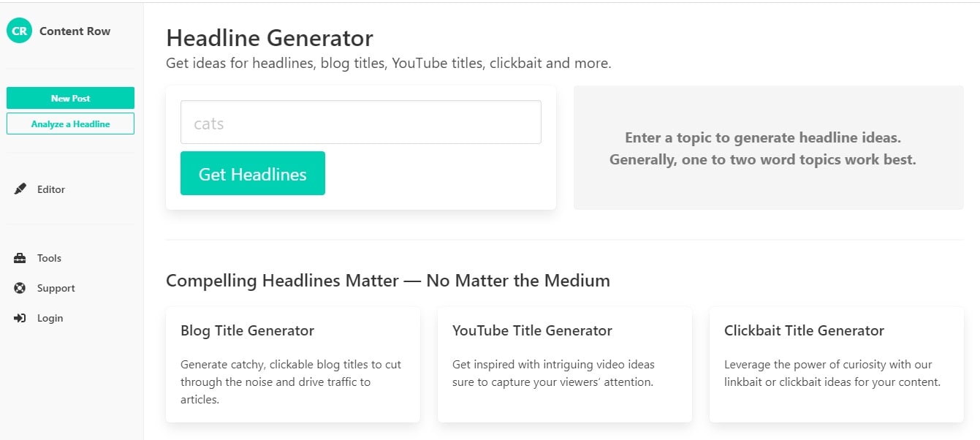The height and width of the screenshot is (440, 980).
Task: Select the Login label in the sidebar
Action: (50, 318)
